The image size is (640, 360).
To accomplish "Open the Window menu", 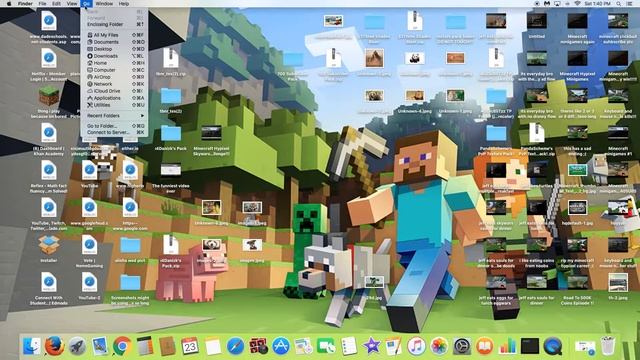I will [104, 3].
